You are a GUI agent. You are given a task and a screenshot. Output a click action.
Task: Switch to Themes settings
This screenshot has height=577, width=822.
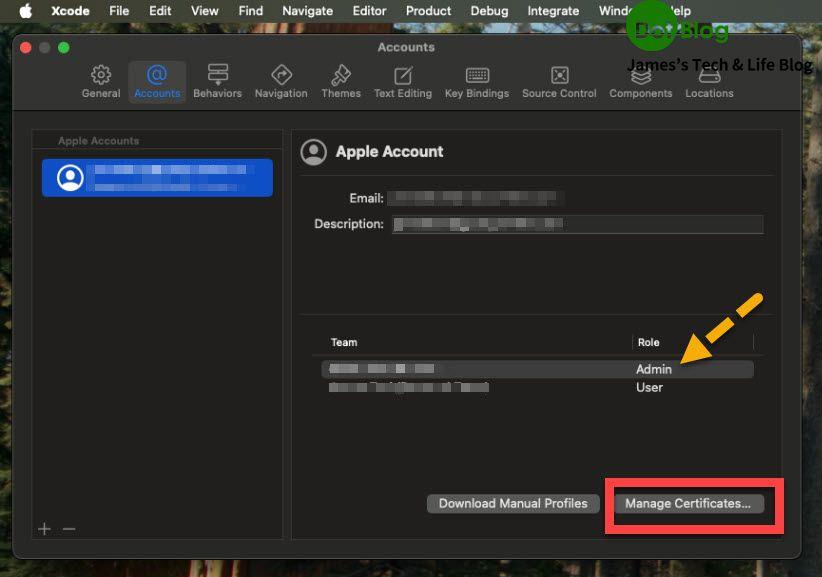tap(341, 81)
